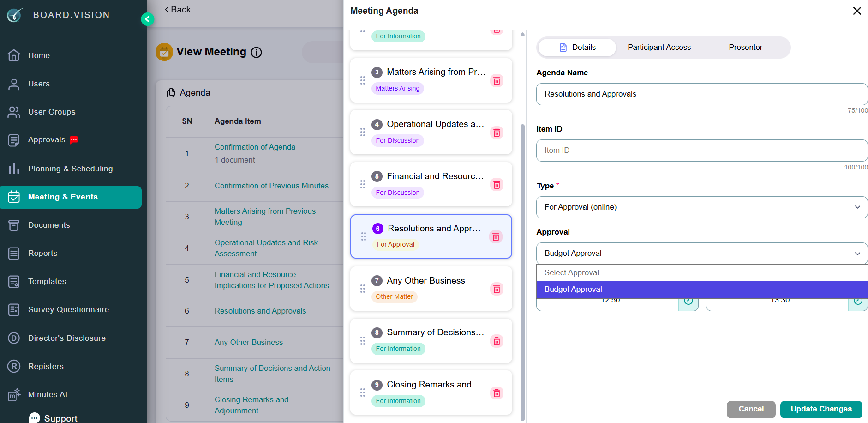Click the Item ID input field
Viewport: 868px width, 423px height.
click(702, 151)
